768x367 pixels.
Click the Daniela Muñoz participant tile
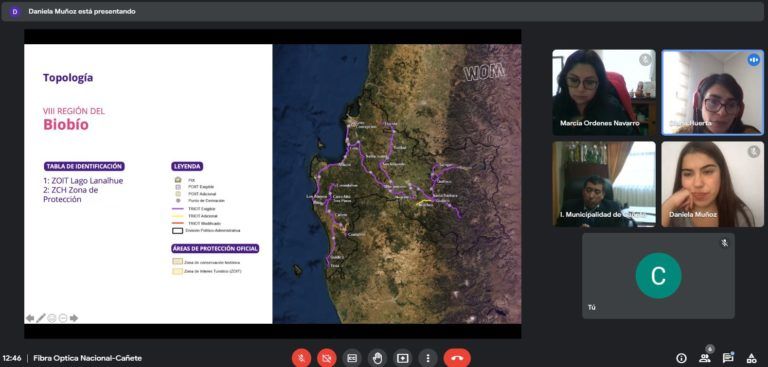(x=712, y=184)
